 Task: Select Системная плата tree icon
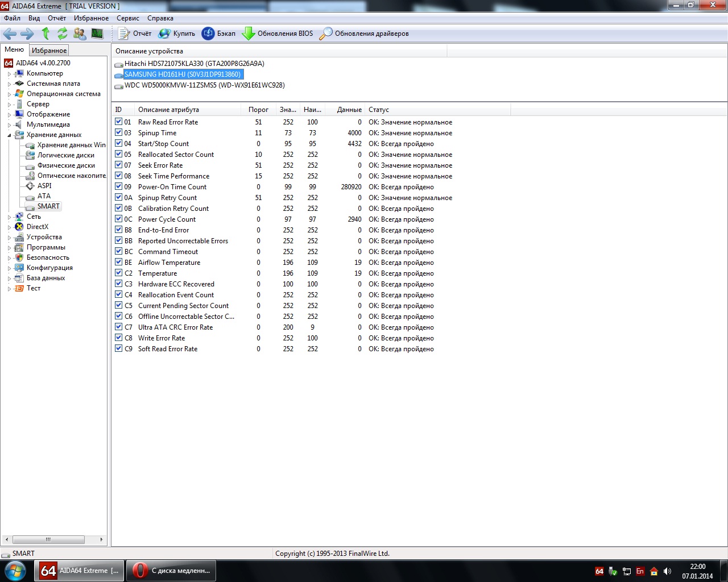(x=19, y=84)
